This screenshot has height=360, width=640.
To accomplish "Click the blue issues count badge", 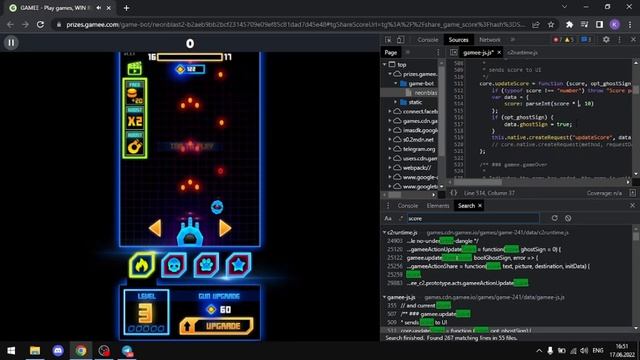I will point(586,40).
